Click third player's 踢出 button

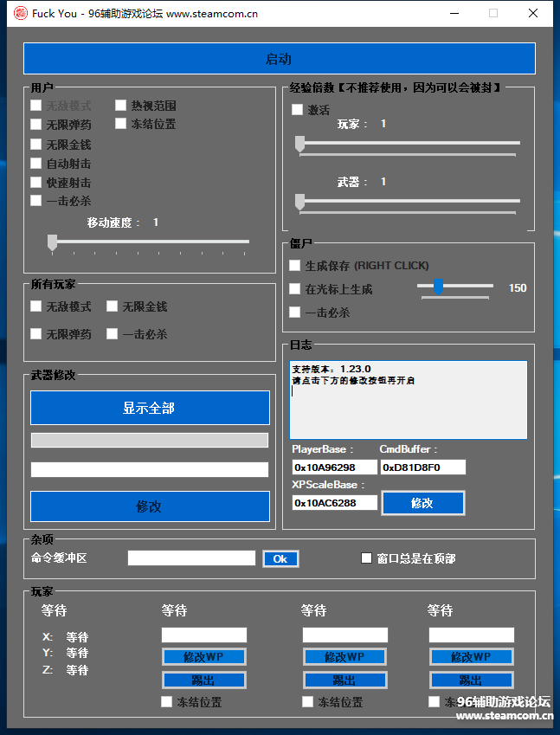point(345,680)
